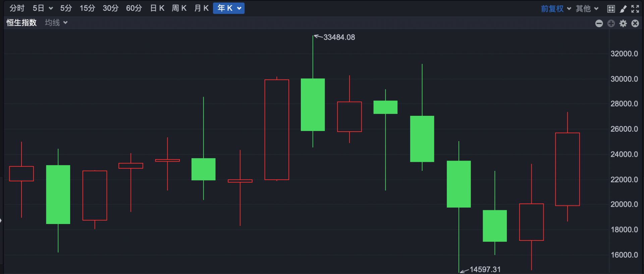Switch to 日K daily candlestick tab

point(157,8)
